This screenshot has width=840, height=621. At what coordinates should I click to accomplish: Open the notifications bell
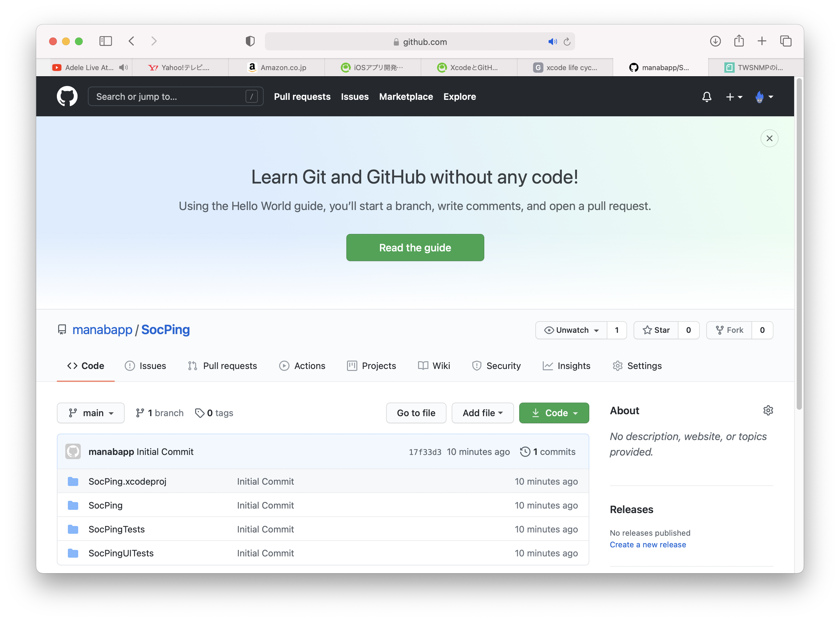(x=707, y=97)
